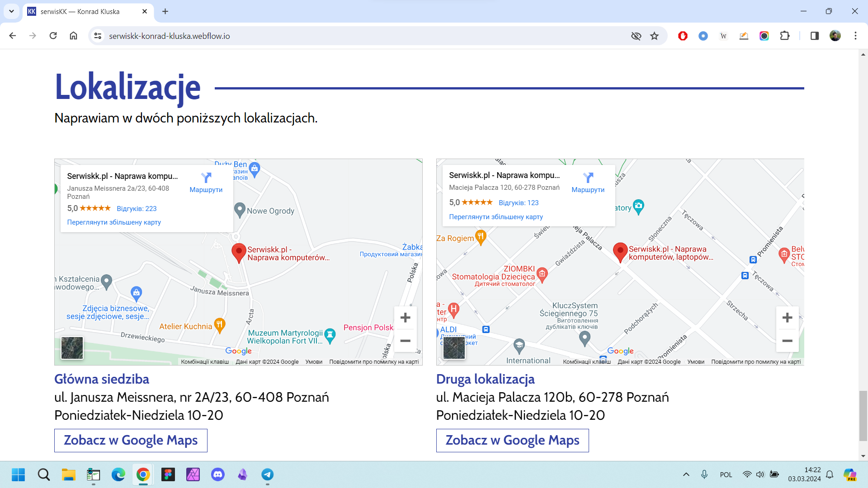This screenshot has width=868, height=488.
Task: Open the colorful ring extension icon
Action: pos(764,36)
